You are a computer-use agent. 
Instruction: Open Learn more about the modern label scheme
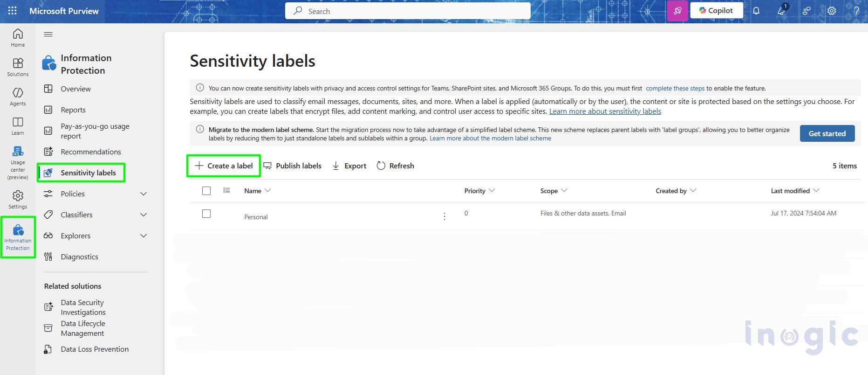pyautogui.click(x=490, y=139)
